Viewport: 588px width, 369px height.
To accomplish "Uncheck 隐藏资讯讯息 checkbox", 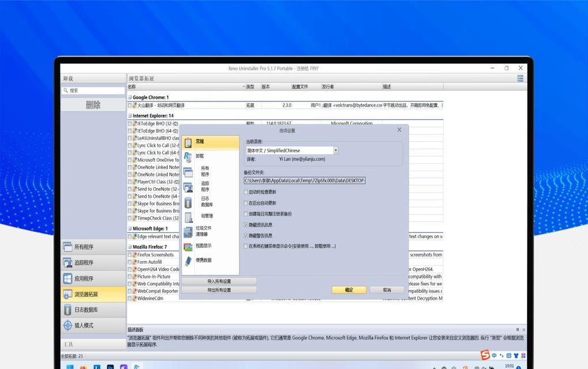I will pos(246,225).
